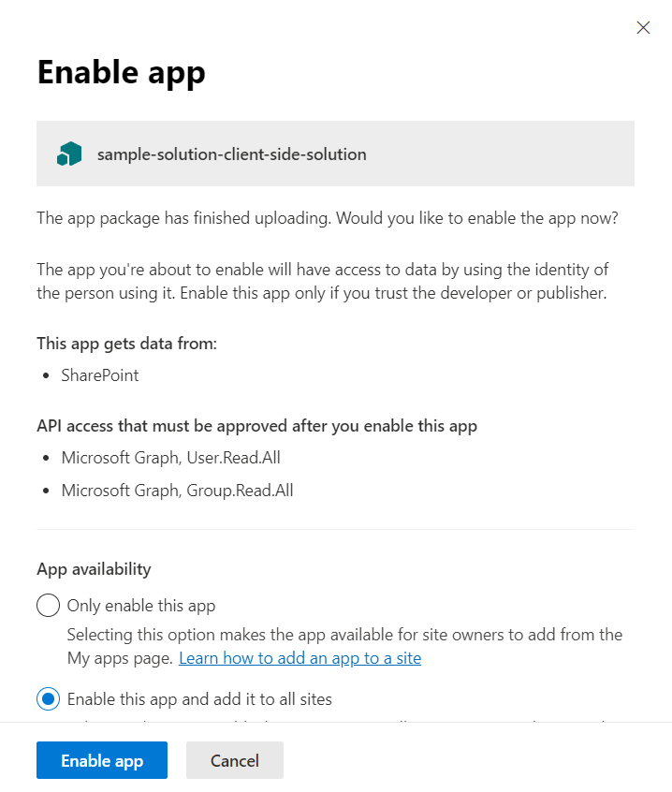Click the trust the developer warning paragraph
Image resolution: width=672 pixels, height=792 pixels.
322,280
